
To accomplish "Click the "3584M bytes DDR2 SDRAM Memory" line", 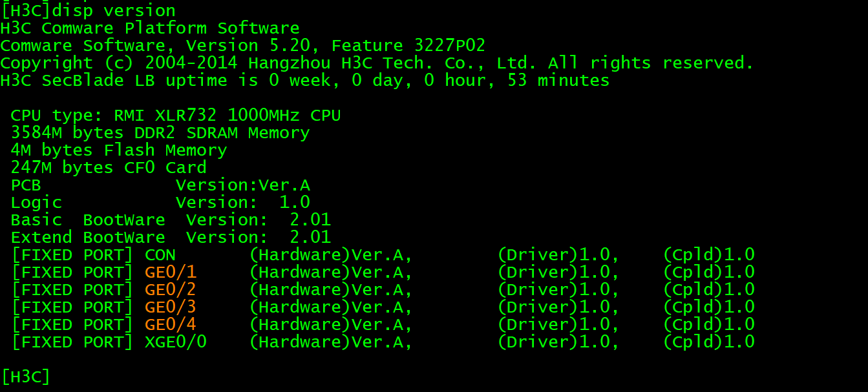I will click(160, 133).
